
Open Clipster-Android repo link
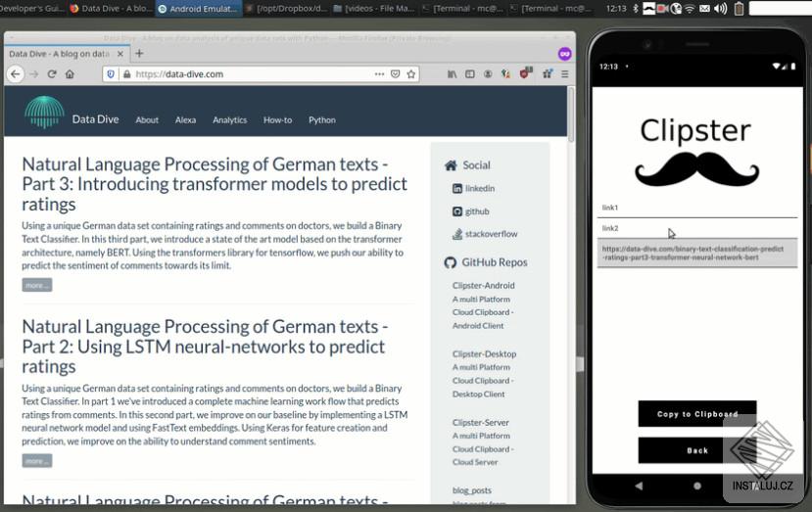tap(484, 285)
